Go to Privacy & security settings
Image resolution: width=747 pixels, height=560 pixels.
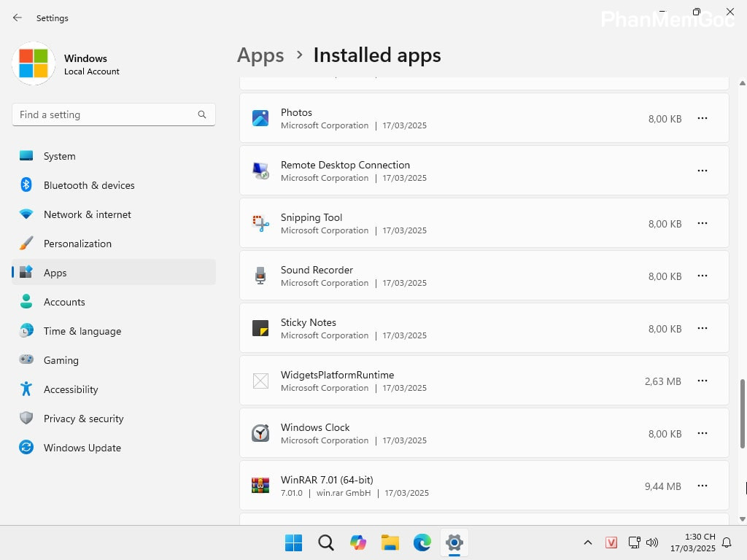point(83,419)
